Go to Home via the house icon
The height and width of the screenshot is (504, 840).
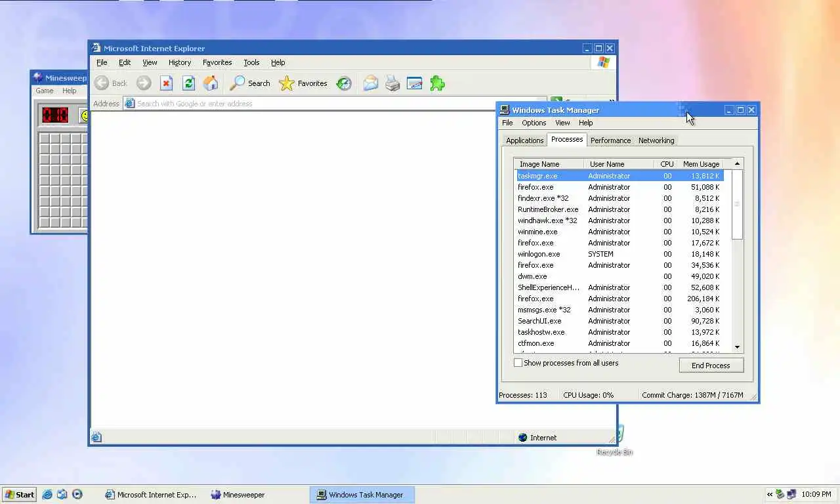[211, 83]
